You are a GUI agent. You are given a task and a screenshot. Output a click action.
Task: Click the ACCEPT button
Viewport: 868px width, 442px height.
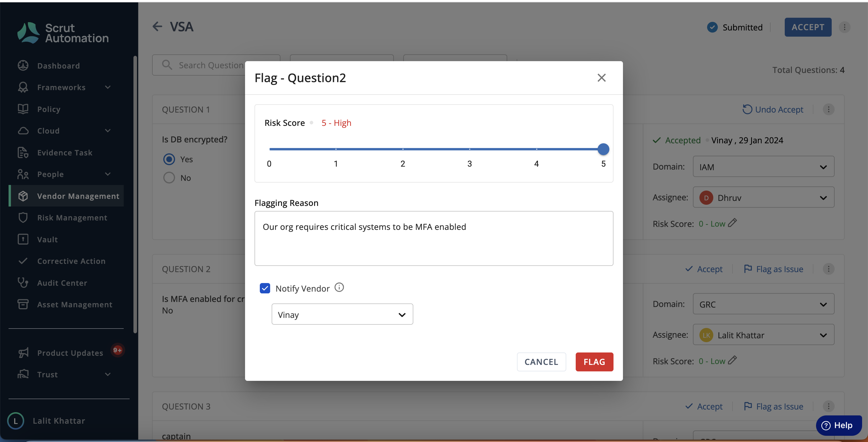(x=808, y=27)
